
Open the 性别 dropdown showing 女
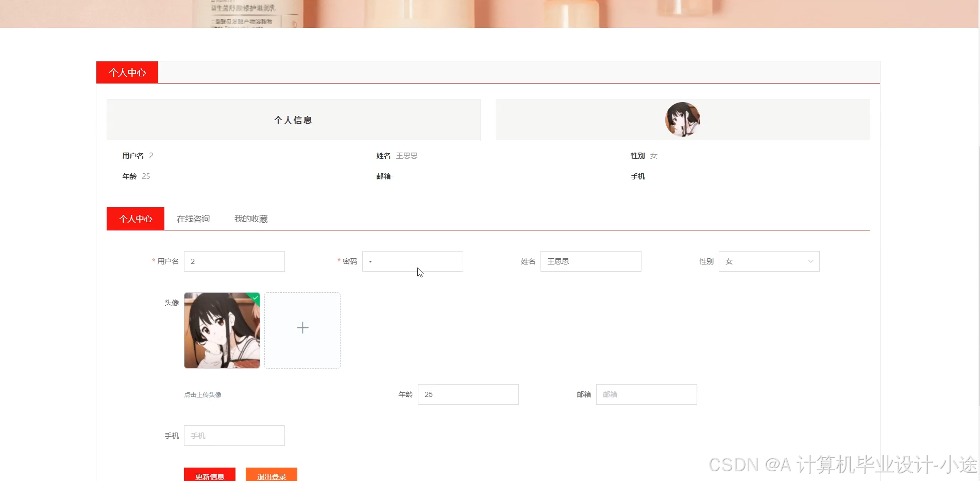click(769, 261)
